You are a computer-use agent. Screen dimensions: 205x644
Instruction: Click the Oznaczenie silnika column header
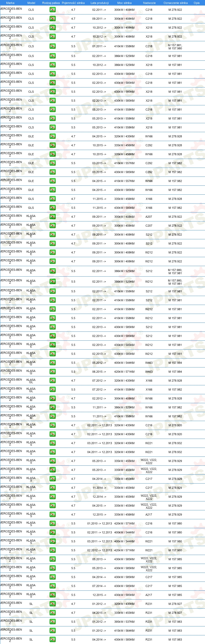[176, 3]
